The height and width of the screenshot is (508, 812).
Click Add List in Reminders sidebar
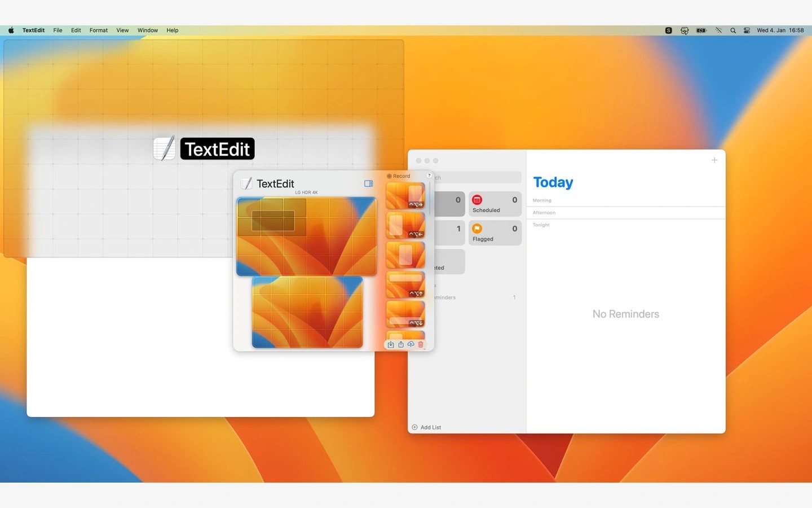click(x=427, y=427)
